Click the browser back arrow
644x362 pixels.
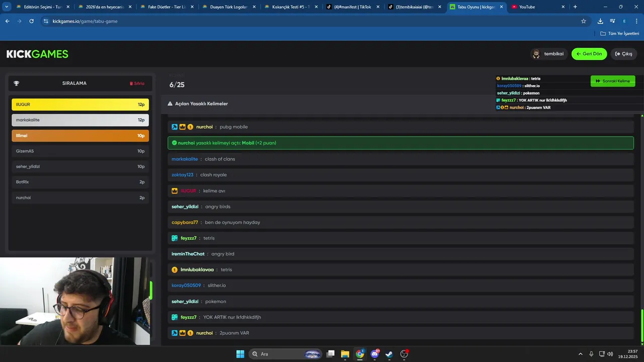click(7, 21)
